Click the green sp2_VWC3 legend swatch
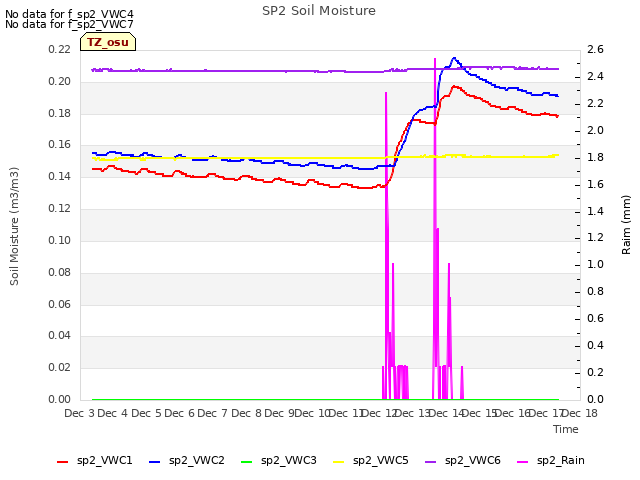The image size is (640, 480). 247,462
